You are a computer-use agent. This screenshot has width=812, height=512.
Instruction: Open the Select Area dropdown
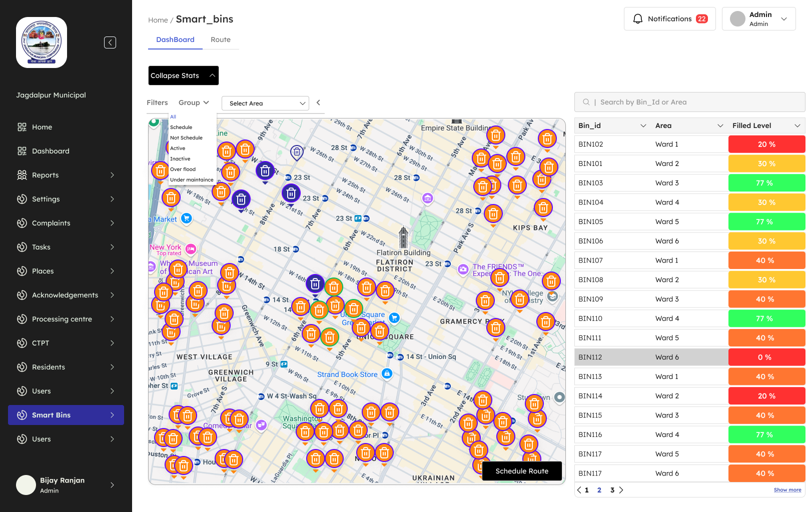(x=265, y=103)
